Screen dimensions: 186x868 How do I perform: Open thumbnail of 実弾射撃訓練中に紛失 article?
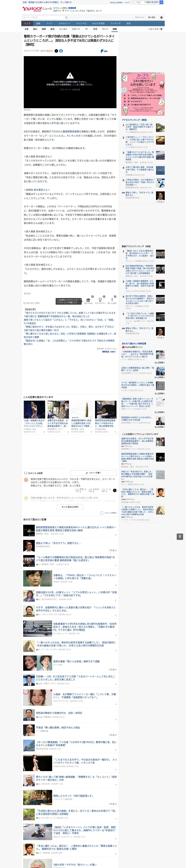pos(82,409)
